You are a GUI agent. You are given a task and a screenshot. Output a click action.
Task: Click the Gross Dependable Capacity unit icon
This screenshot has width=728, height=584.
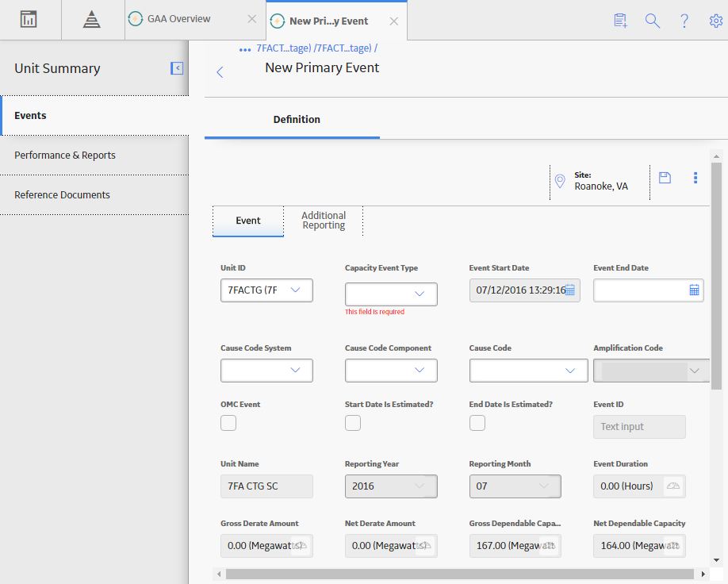tap(549, 545)
